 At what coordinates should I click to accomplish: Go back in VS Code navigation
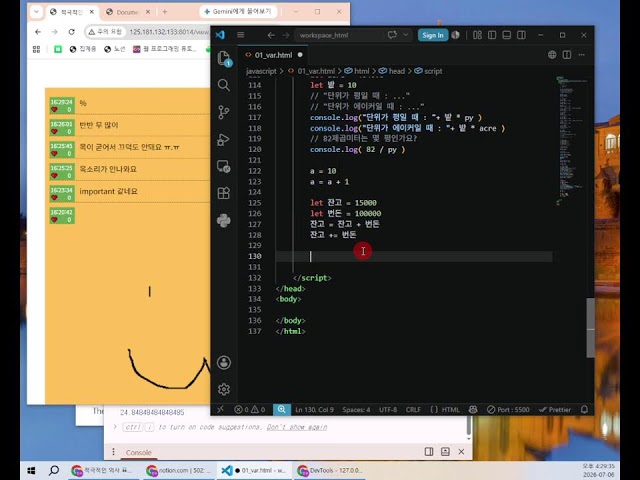tap(271, 36)
